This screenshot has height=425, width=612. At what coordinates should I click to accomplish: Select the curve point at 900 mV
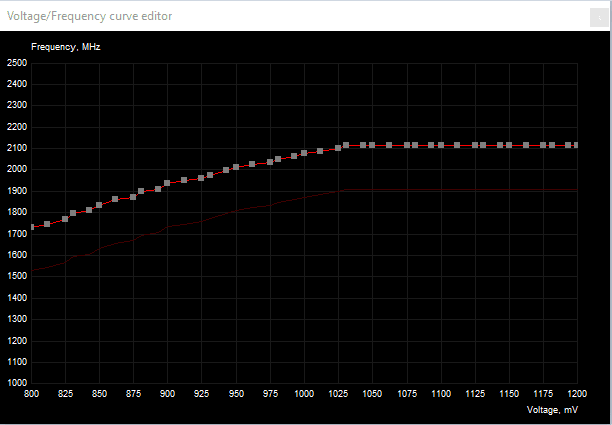(167, 183)
